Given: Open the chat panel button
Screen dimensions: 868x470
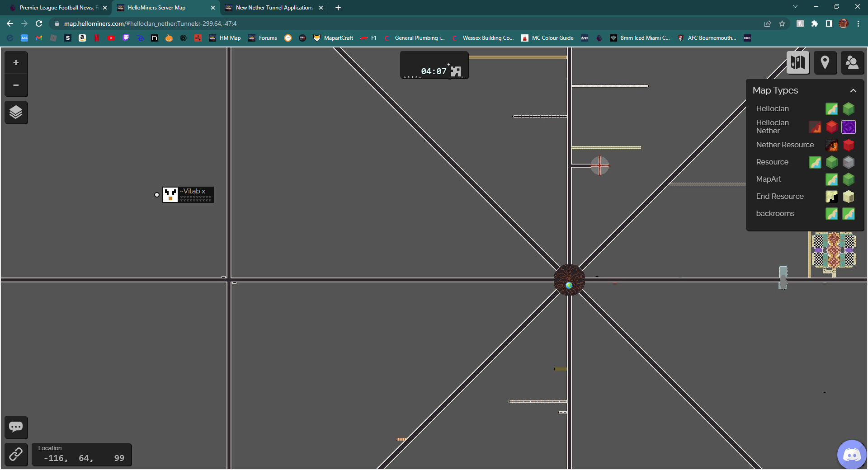Looking at the screenshot, I should click(16, 427).
